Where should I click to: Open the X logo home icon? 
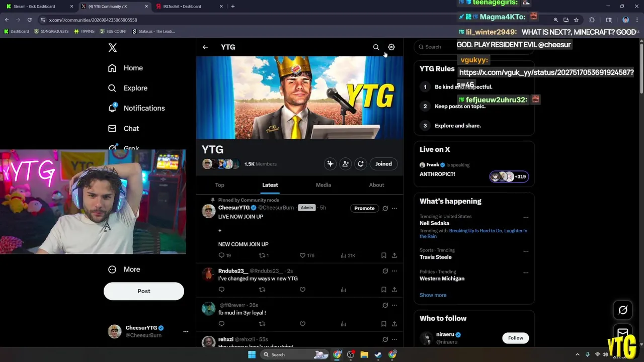click(x=113, y=48)
